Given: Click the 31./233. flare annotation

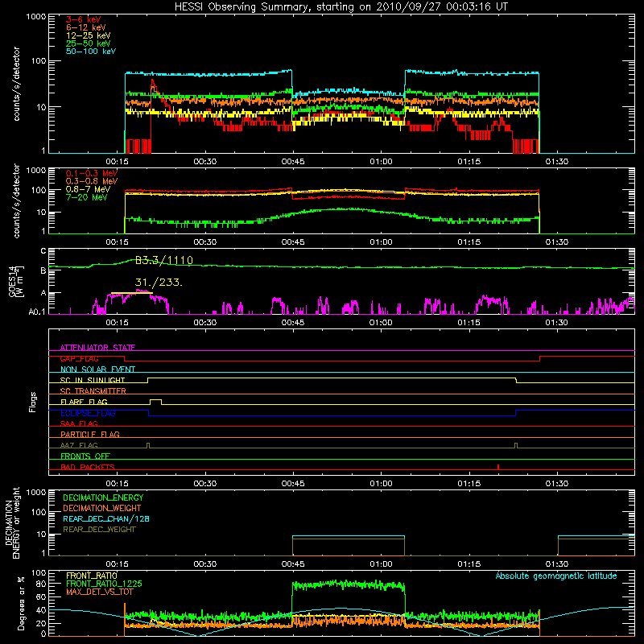Looking at the screenshot, I should tap(159, 283).
